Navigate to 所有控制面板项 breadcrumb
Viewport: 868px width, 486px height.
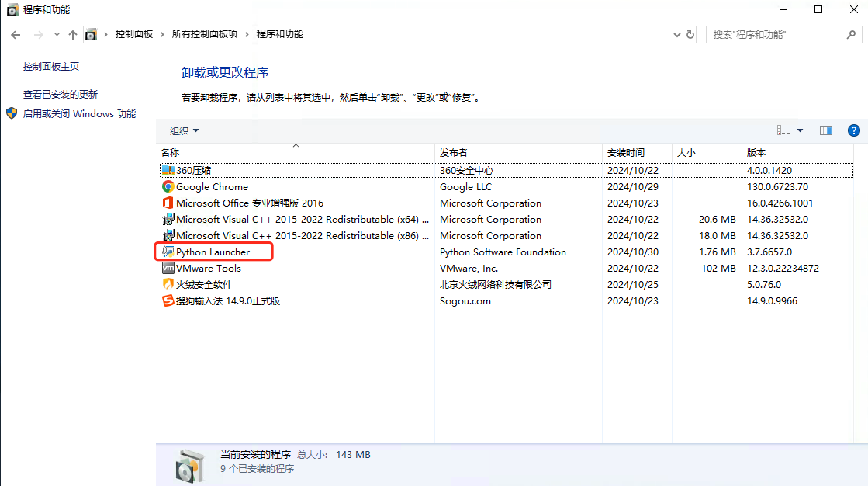tap(204, 34)
